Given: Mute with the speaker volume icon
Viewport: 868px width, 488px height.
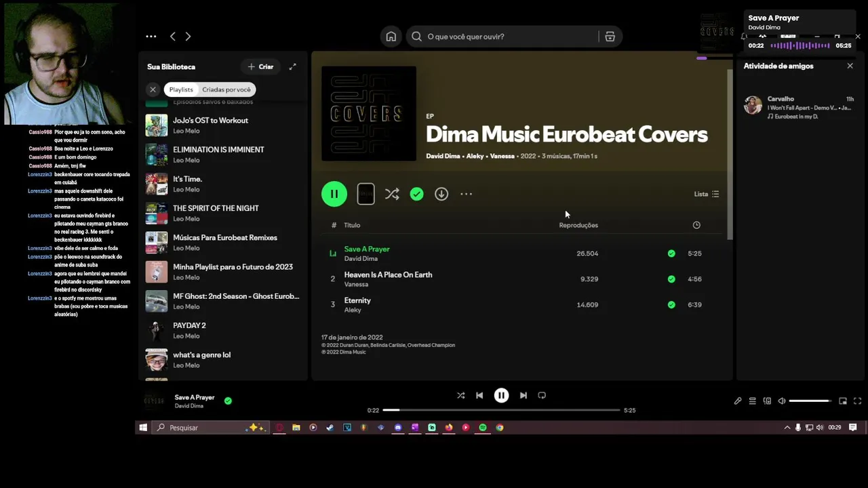Looking at the screenshot, I should (x=782, y=401).
